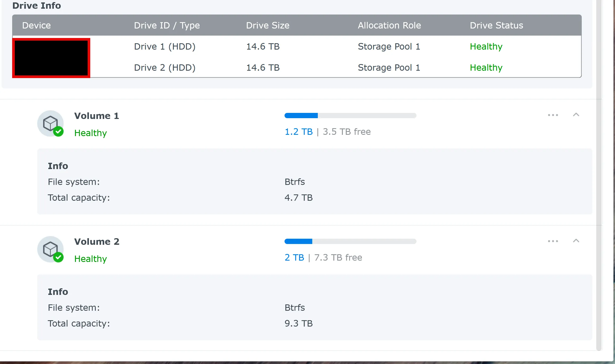
Task: Click the Healthy label under Volume 1
Action: pos(91,133)
